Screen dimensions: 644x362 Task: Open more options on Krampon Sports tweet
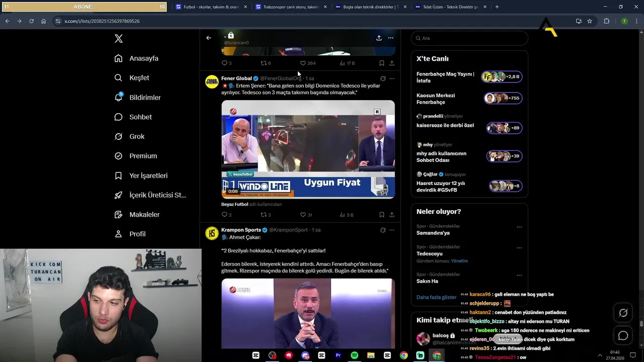click(x=392, y=230)
